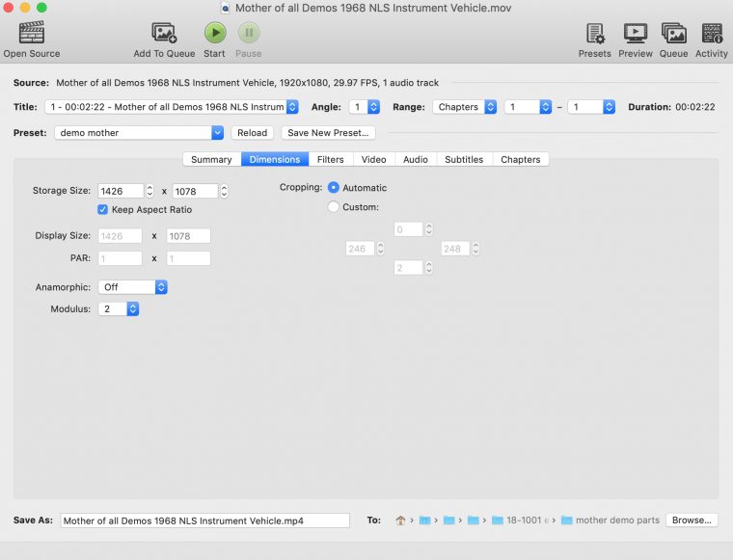Click the Source description text
Viewport: 733px width, 560px height.
[x=247, y=83]
